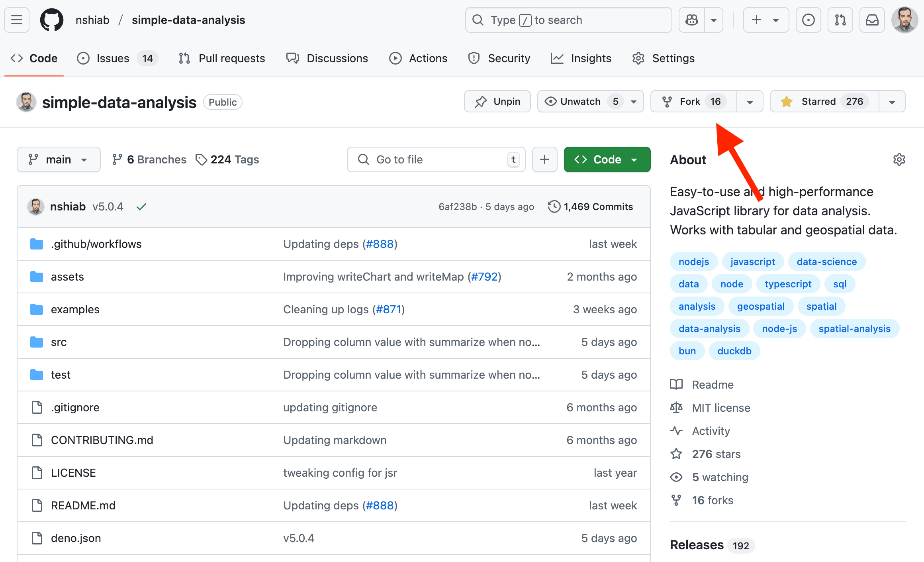Click the nshiab owner link in breadcrumb
Image resolution: width=924 pixels, height=562 pixels.
pos(92,20)
